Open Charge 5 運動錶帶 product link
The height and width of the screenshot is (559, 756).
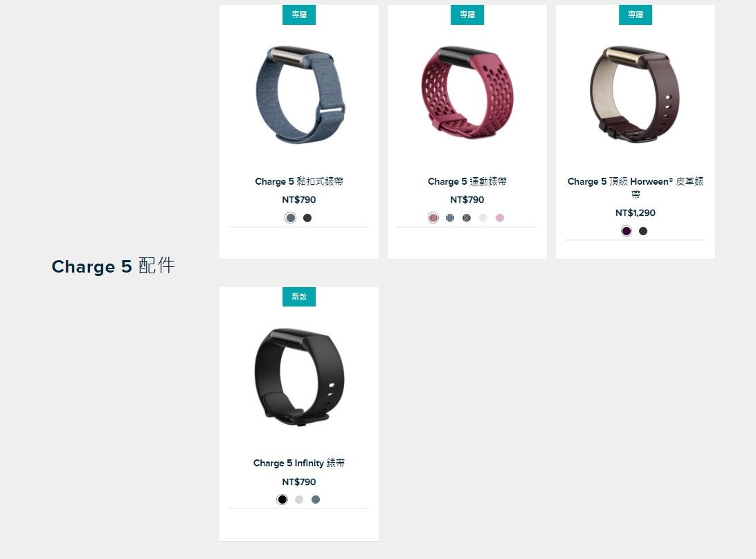(467, 181)
